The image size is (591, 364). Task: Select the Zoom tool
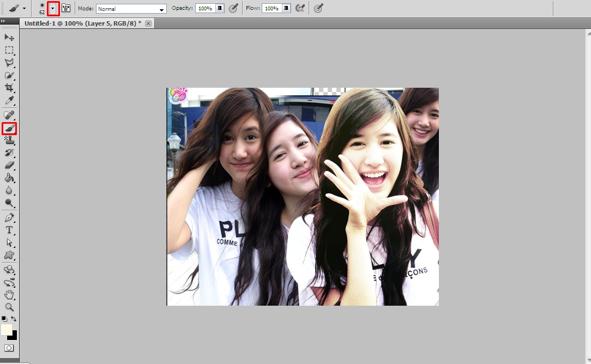pos(9,307)
